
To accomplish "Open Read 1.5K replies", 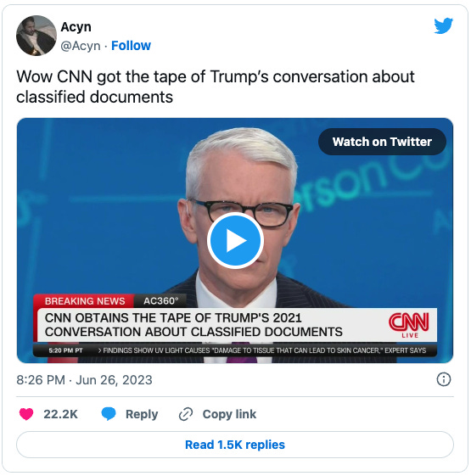I will pyautogui.click(x=235, y=445).
